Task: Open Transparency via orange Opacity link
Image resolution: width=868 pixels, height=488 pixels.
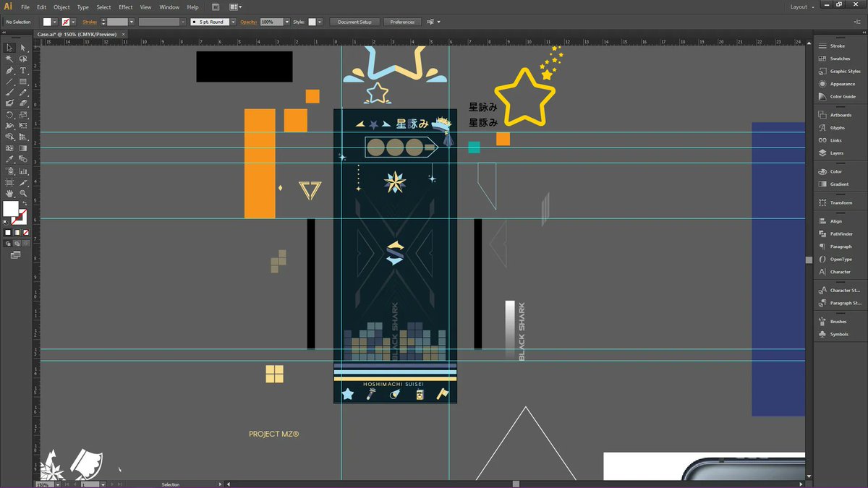Action: coord(250,22)
